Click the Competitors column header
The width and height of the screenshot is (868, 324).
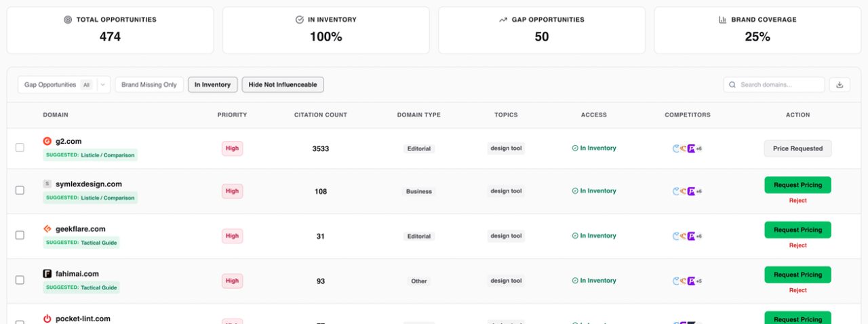(x=688, y=115)
